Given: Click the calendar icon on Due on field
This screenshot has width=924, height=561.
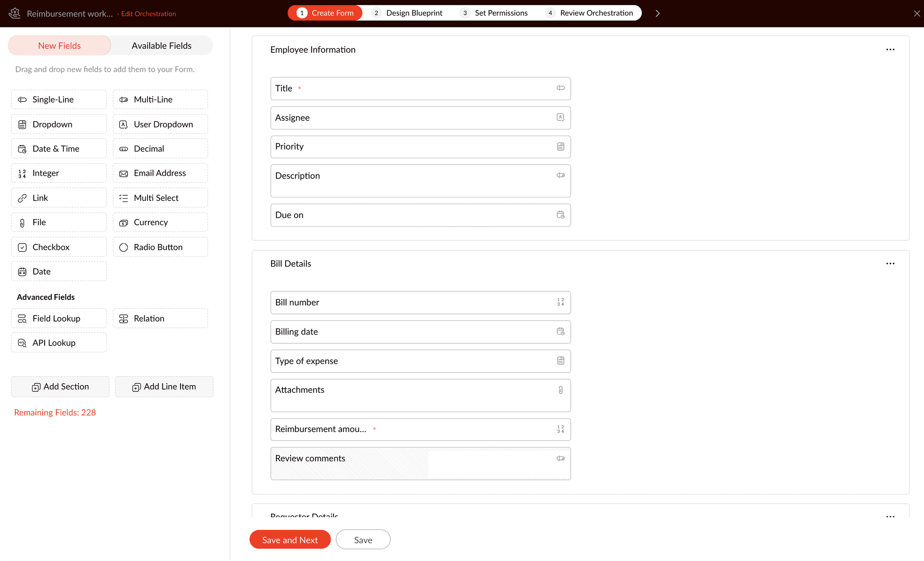Looking at the screenshot, I should click(x=560, y=215).
